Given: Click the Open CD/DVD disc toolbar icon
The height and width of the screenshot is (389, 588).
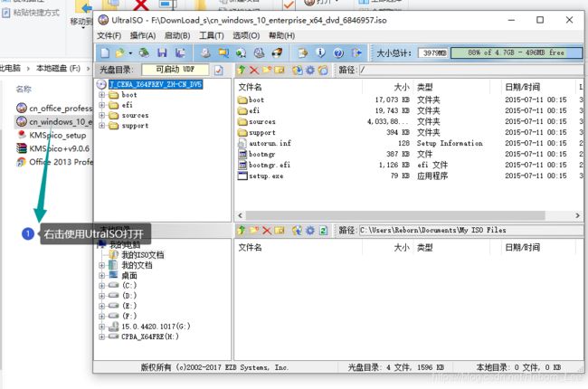Looking at the screenshot, I should 144,52.
